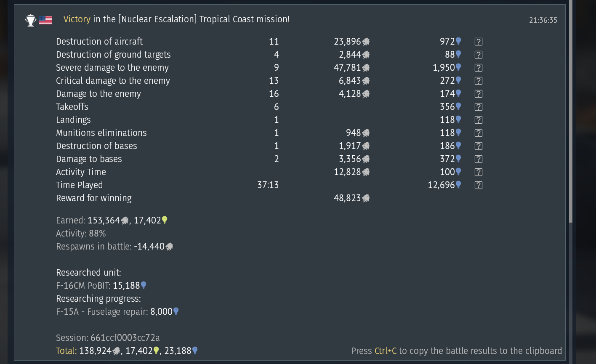Open question mark icon next to Takeoffs

point(478,107)
